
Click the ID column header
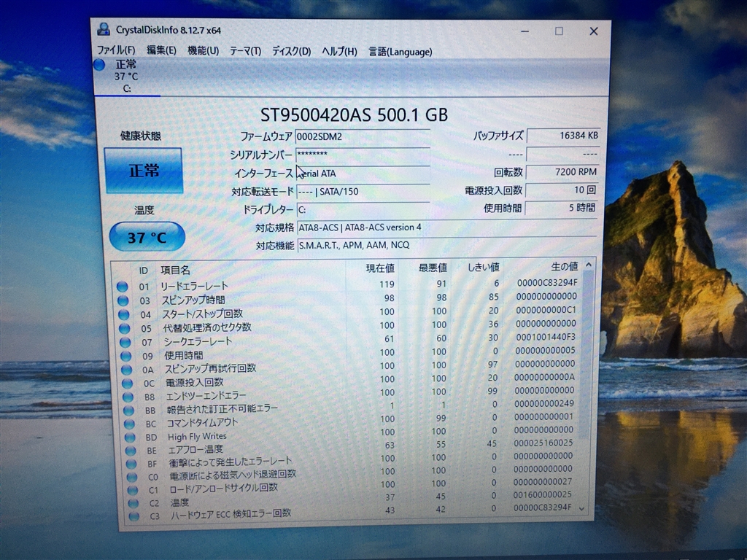click(144, 271)
